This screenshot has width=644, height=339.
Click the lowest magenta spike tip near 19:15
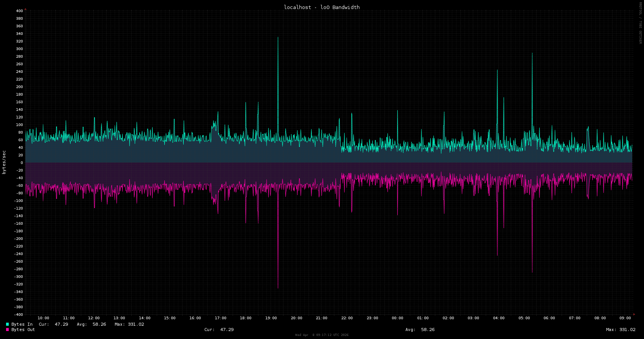pos(278,288)
